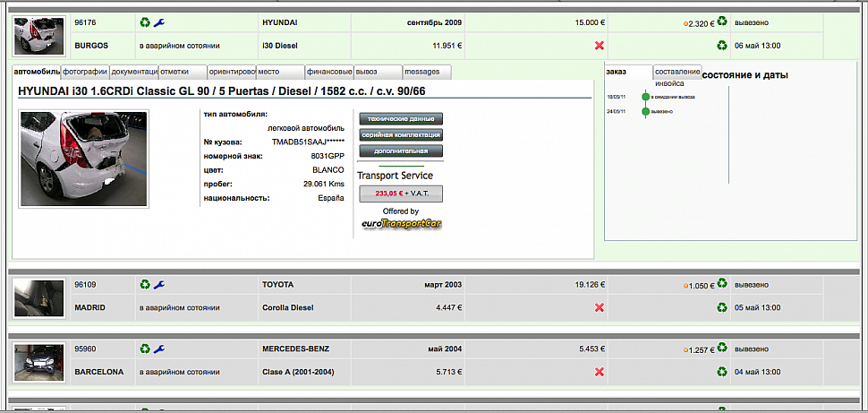Click the recycle icon next to 1.257 € price
The height and width of the screenshot is (413, 868).
pyautogui.click(x=722, y=348)
